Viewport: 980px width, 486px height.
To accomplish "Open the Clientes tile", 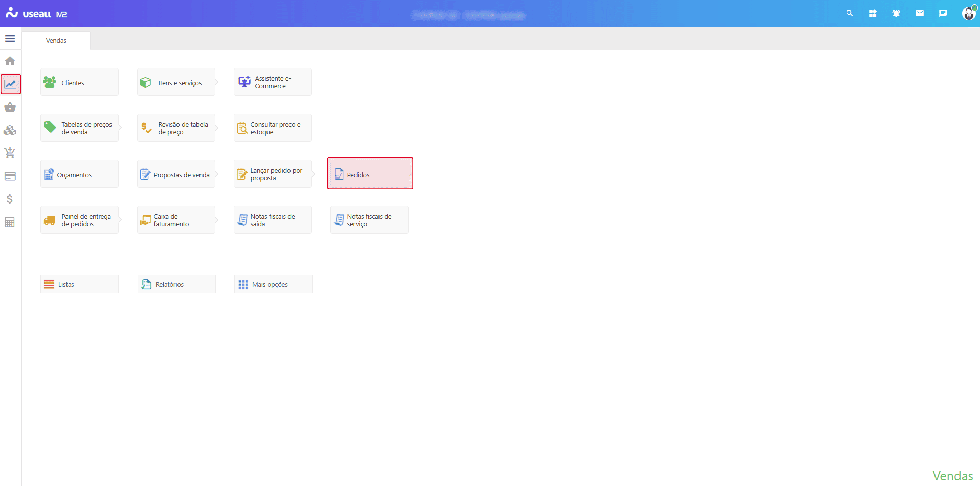I will 79,82.
